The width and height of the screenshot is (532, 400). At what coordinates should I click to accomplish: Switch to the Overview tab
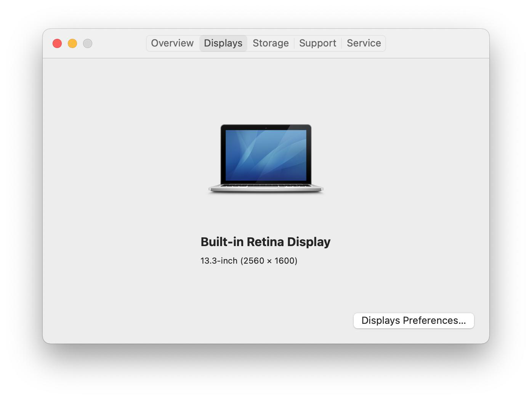tap(172, 43)
